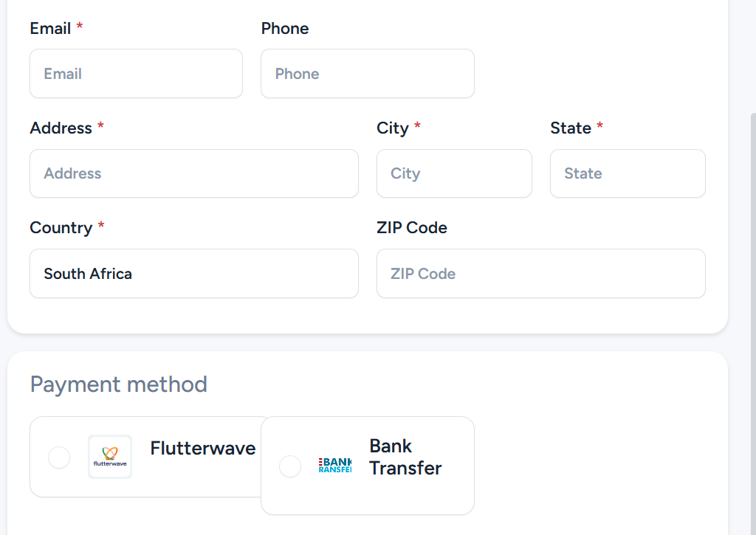
Task: Click the Payment method heading
Action: (119, 384)
